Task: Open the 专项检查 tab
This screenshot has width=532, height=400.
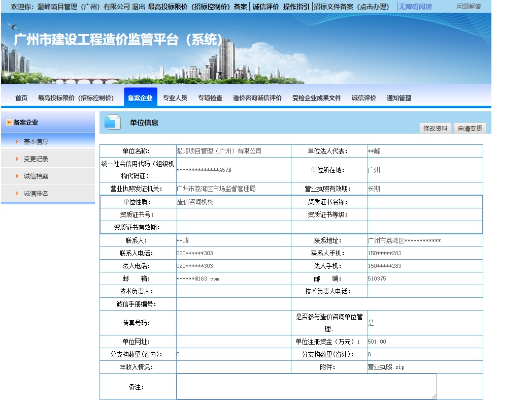Action: (x=210, y=98)
